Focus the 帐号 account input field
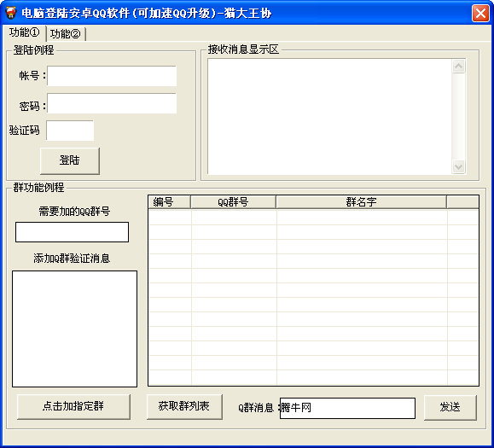The width and height of the screenshot is (494, 448). [x=112, y=76]
